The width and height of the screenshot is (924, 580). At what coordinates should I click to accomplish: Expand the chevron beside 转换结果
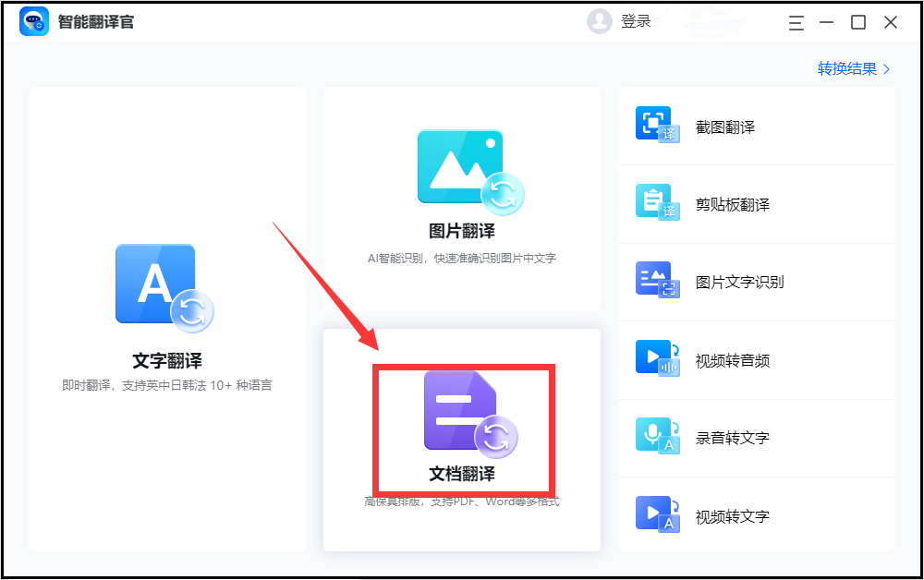tap(885, 68)
